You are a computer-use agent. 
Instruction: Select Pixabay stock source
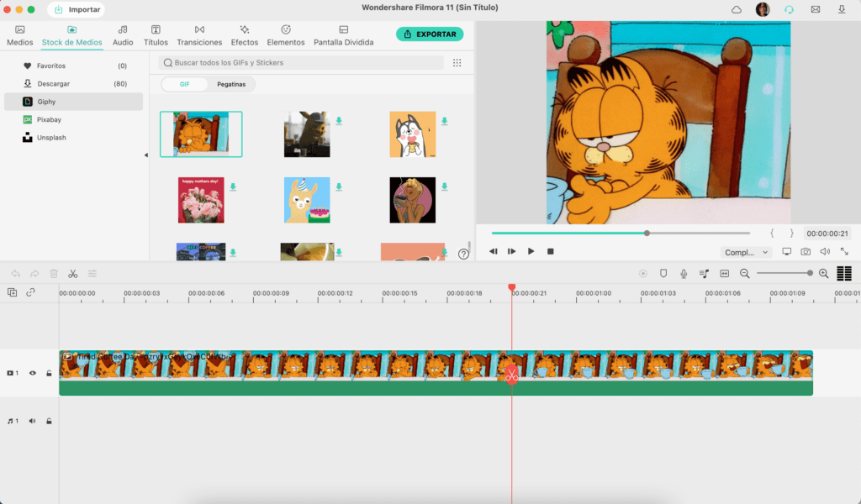click(74, 119)
